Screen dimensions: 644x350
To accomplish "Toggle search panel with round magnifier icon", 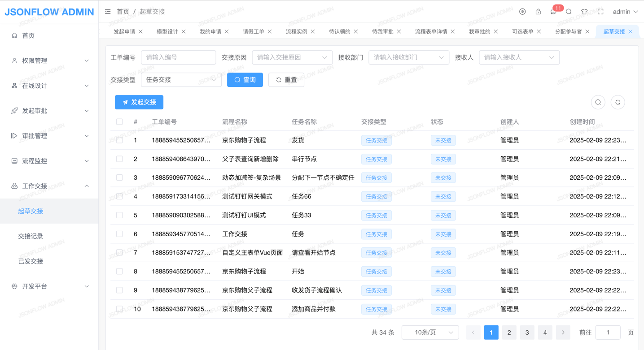I will click(x=598, y=102).
